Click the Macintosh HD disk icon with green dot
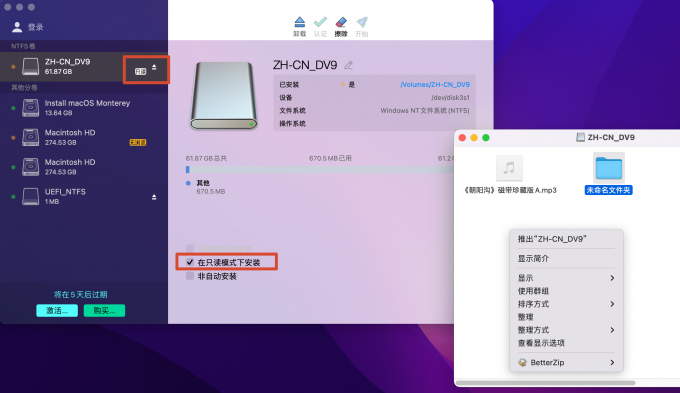680x393 pixels. pyautogui.click(x=30, y=167)
